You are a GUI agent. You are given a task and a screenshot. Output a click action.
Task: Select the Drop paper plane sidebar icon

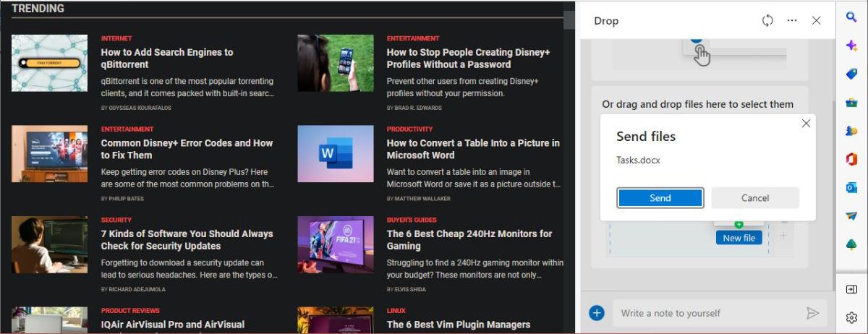[x=851, y=216]
